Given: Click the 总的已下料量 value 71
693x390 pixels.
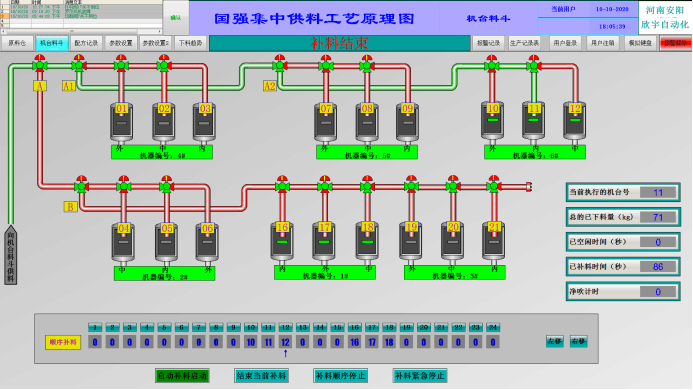Looking at the screenshot, I should click(x=658, y=217).
